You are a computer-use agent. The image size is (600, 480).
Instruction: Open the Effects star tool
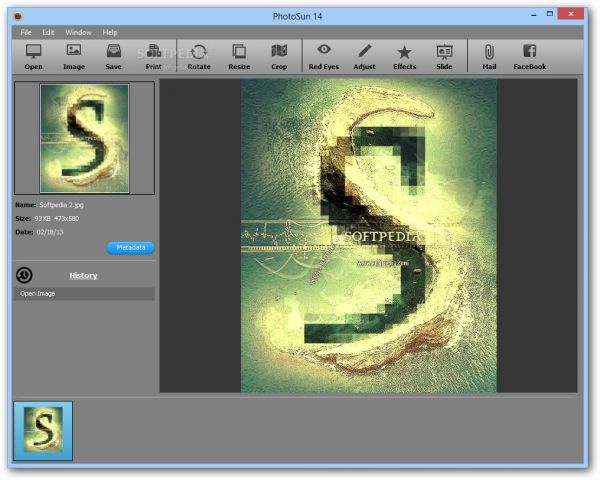click(x=404, y=56)
